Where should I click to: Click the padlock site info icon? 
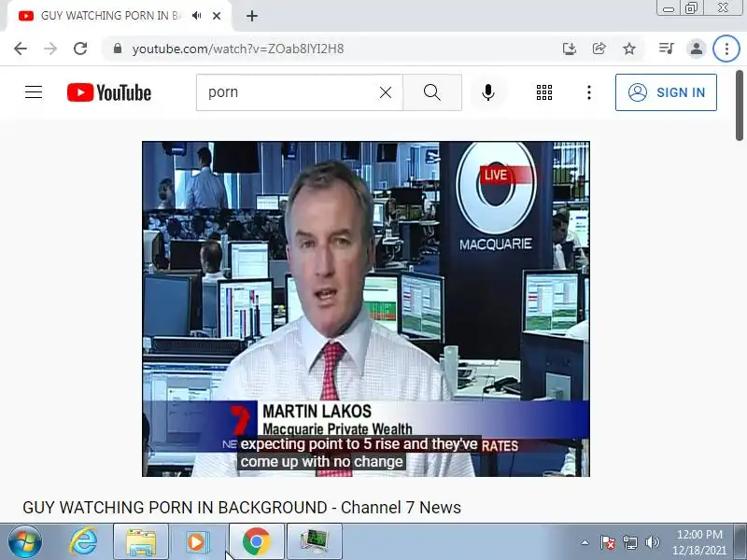pos(118,49)
